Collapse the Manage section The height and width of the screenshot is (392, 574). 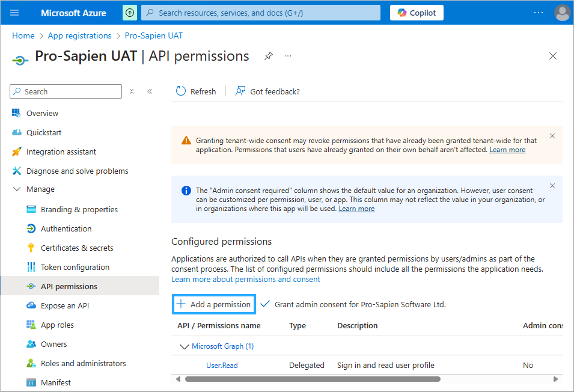pyautogui.click(x=16, y=189)
